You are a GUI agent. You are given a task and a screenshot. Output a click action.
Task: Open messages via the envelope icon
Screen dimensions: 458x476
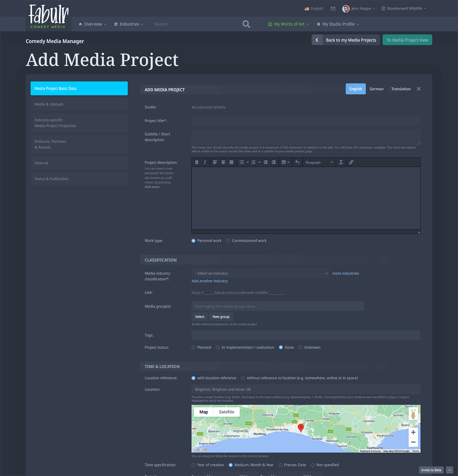(x=333, y=8)
